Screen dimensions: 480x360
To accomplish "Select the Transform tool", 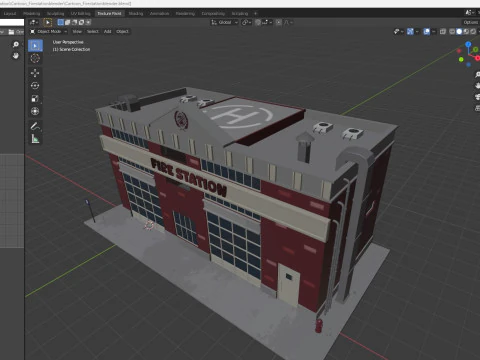I will [35, 111].
